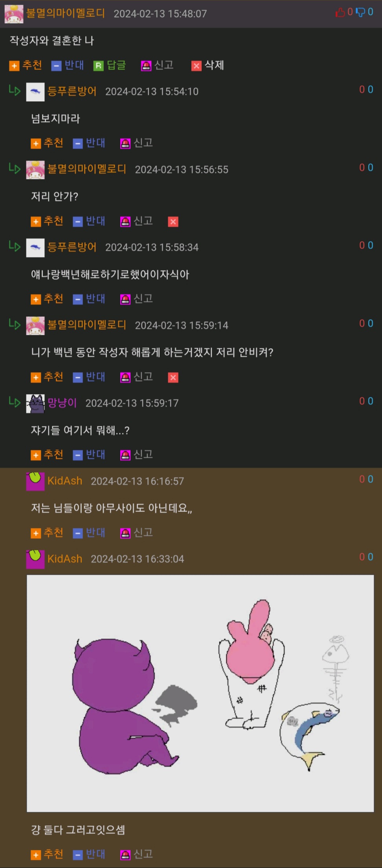Viewport: 382px width, 868px height.
Task: Delete the '저리 안가?' comment with red X
Action: 173,222
